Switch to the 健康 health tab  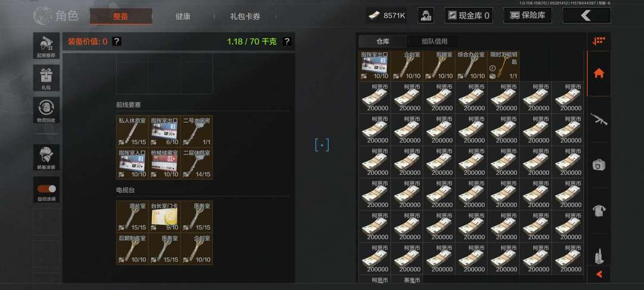point(183,17)
